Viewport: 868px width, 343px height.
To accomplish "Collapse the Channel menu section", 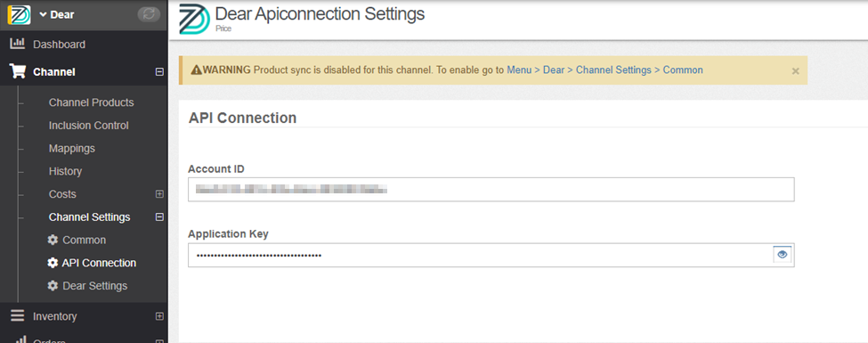I will tap(159, 71).
